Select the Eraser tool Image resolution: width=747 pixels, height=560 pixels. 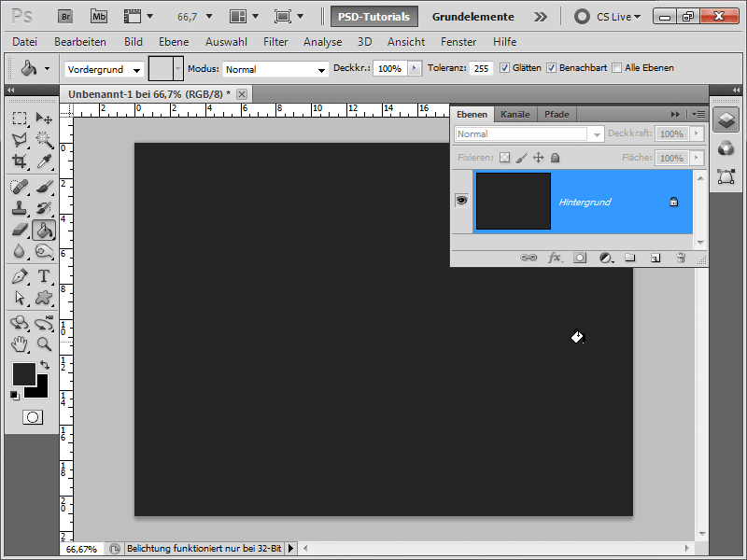tap(19, 230)
